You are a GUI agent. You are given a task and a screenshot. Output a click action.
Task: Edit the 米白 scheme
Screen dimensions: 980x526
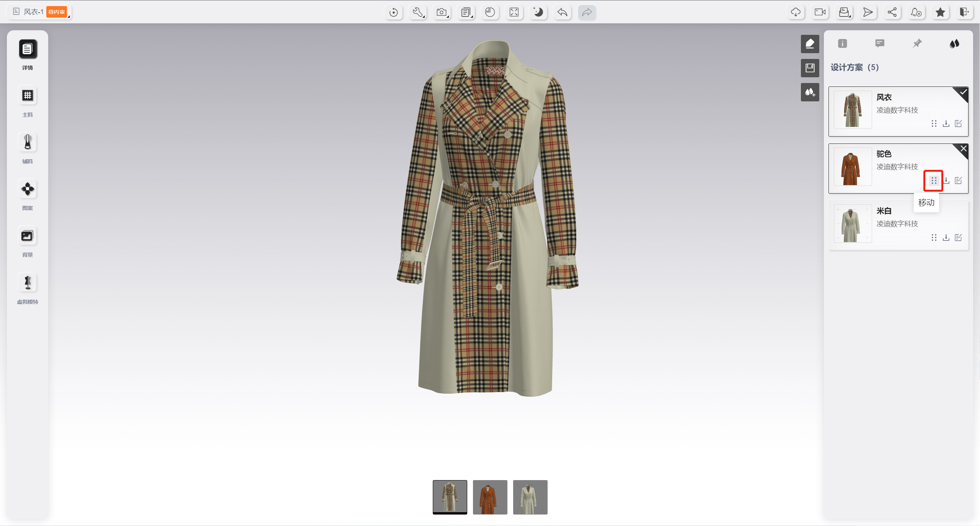tap(958, 238)
